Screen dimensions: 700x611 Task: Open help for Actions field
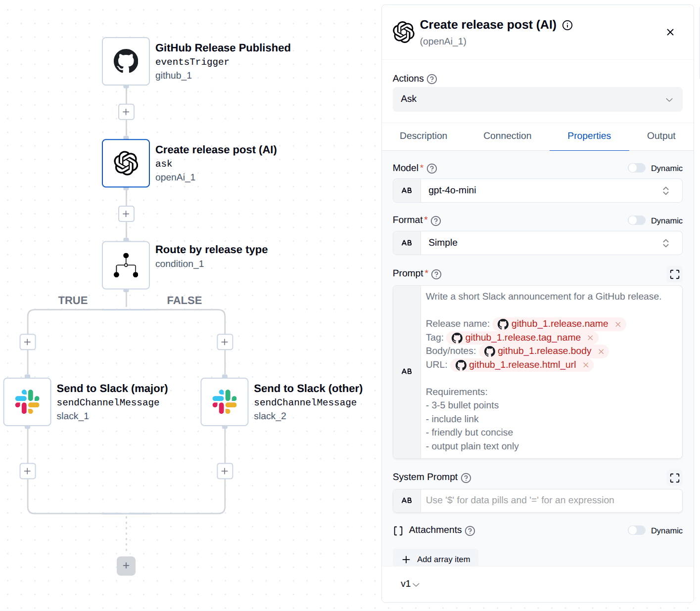[432, 79]
